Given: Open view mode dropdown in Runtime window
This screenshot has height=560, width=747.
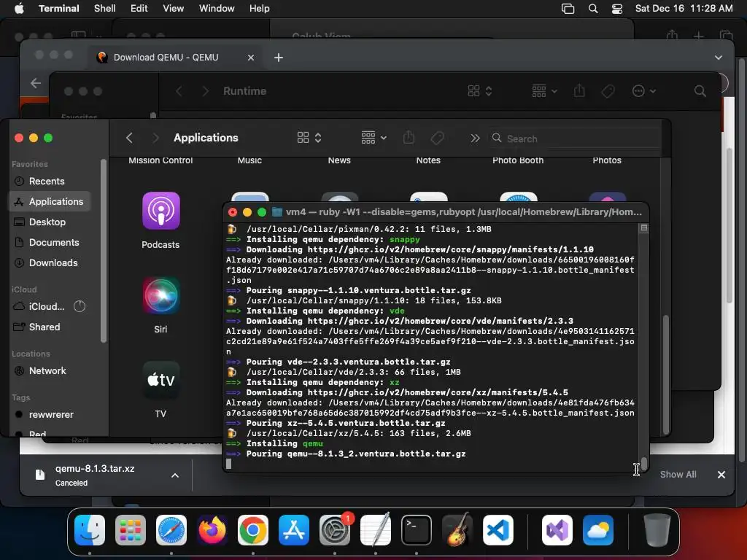Looking at the screenshot, I should point(480,91).
